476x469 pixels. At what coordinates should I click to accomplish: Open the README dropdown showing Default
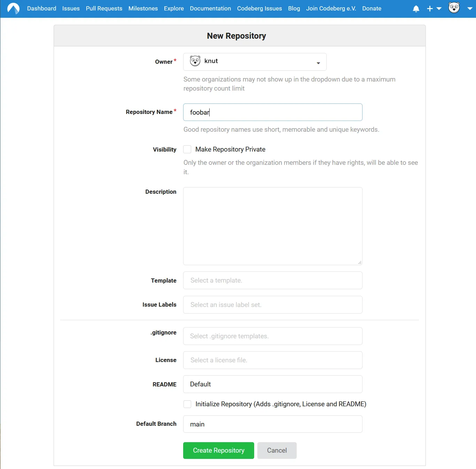[x=273, y=384]
